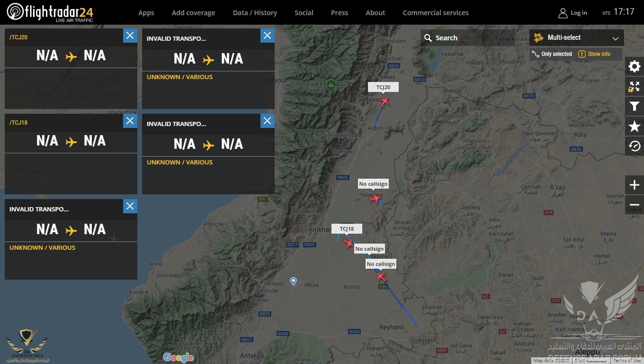Open the Commercial services menu
This screenshot has width=644, height=364.
pyautogui.click(x=436, y=13)
